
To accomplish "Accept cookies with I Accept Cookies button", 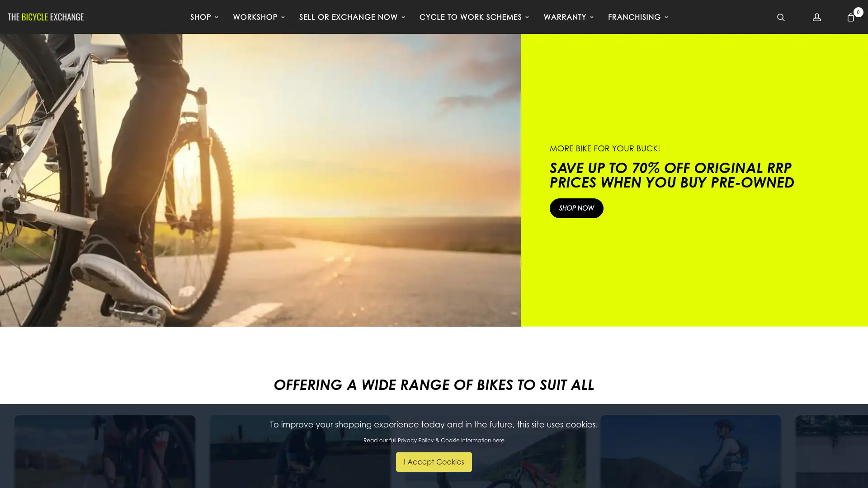I will coord(434,462).
